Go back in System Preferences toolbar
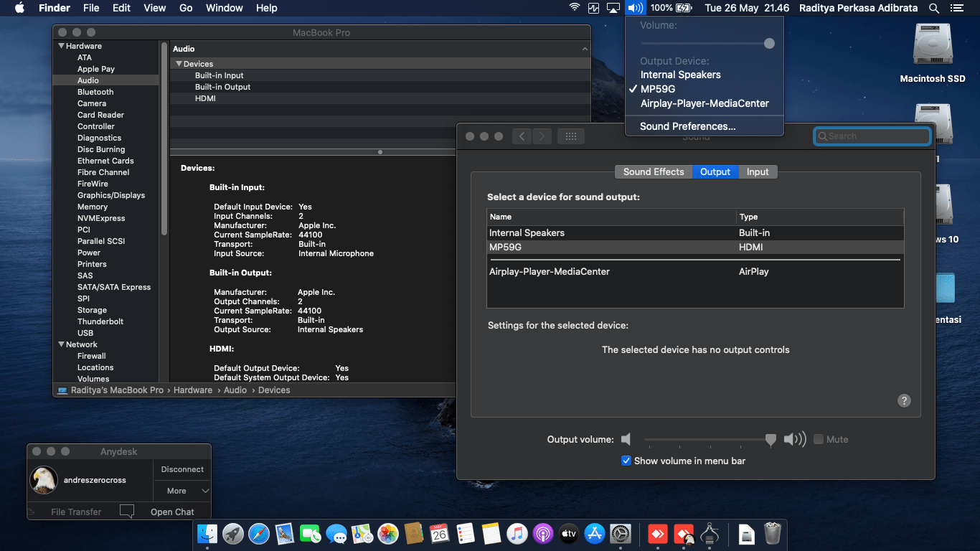 (x=522, y=136)
